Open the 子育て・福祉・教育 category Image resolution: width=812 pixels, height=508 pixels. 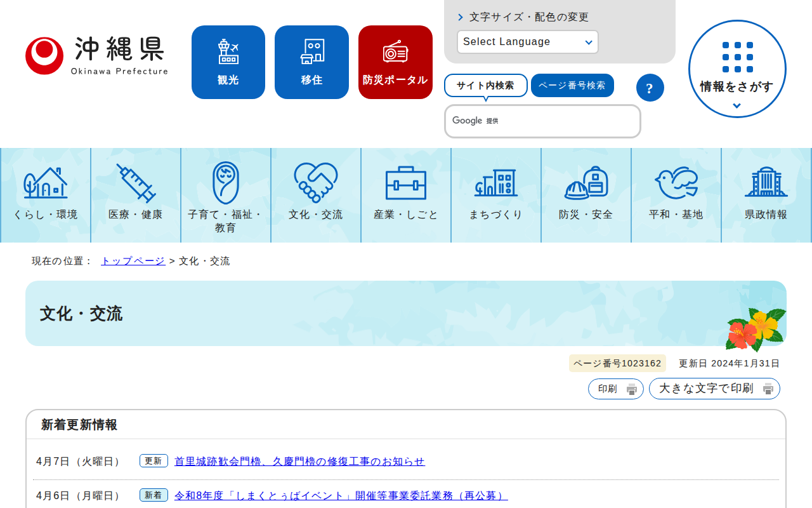[226, 195]
